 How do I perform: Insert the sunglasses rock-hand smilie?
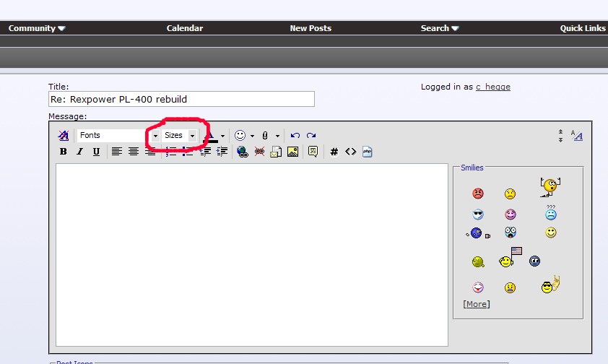550,285
